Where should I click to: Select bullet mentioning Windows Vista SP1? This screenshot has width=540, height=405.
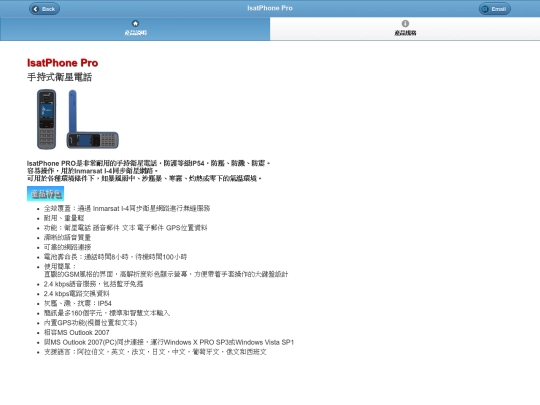tap(169, 342)
